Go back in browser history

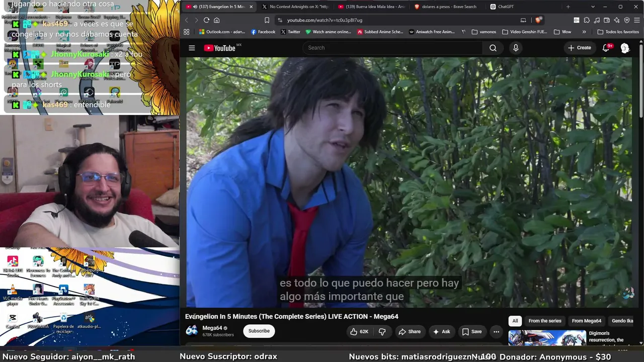click(x=187, y=20)
